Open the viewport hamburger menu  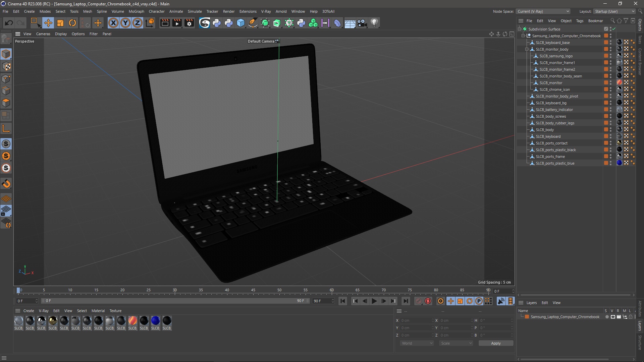click(x=18, y=34)
